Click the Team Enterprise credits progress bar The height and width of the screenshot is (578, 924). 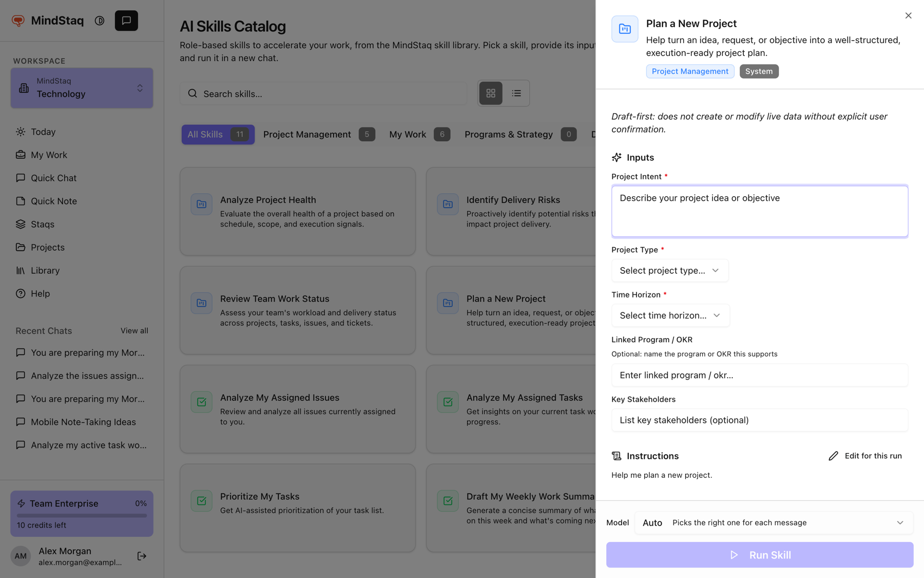(x=82, y=515)
